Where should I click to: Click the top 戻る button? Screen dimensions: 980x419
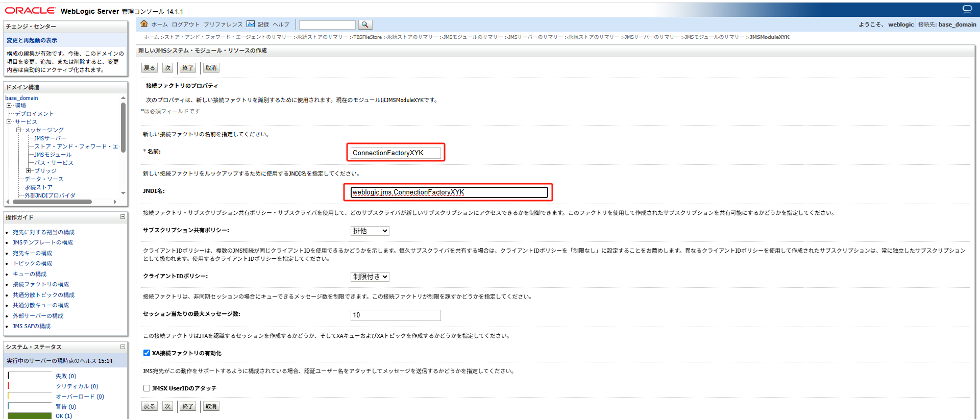click(150, 68)
